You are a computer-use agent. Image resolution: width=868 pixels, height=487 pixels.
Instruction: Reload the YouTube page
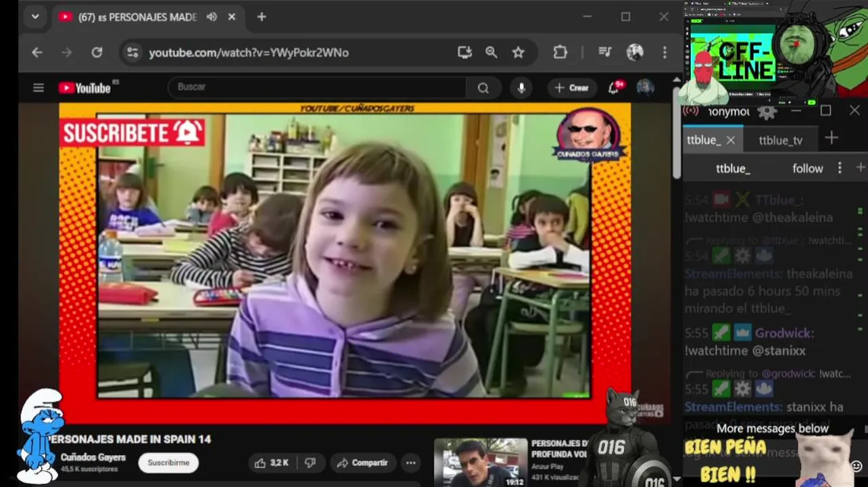click(97, 52)
